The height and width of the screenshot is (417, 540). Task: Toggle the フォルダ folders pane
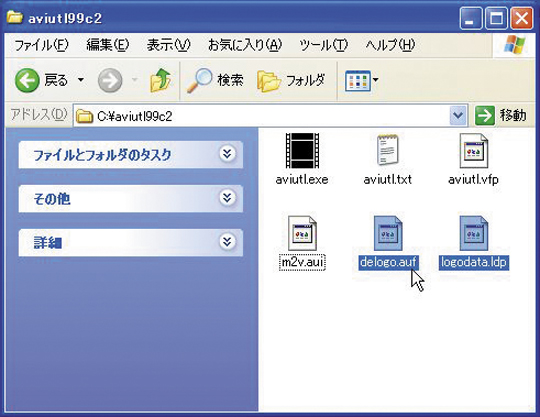pyautogui.click(x=291, y=80)
